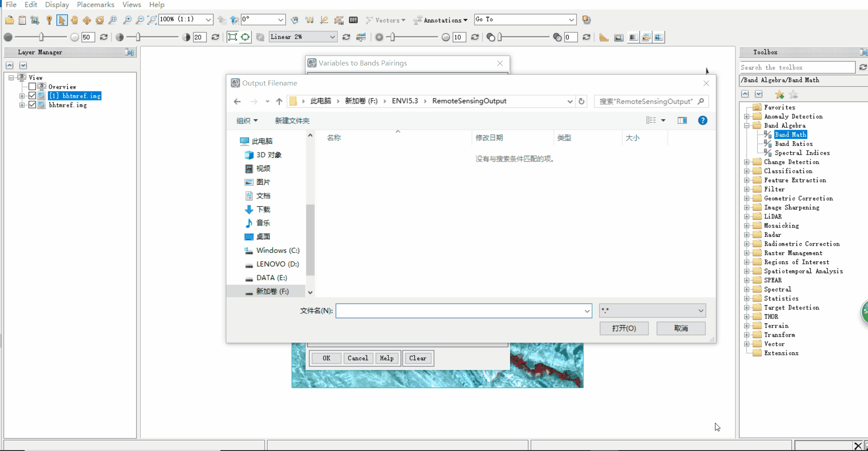Open the Edit menu

click(31, 5)
